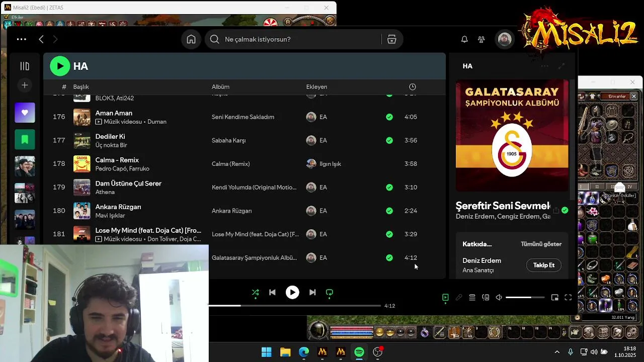The height and width of the screenshot is (362, 644).
Task: Click Tümünü göster link
Action: (x=541, y=244)
